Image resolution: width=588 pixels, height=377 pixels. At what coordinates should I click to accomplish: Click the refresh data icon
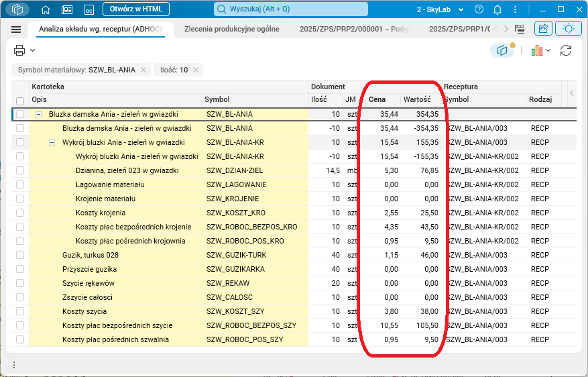(x=566, y=50)
